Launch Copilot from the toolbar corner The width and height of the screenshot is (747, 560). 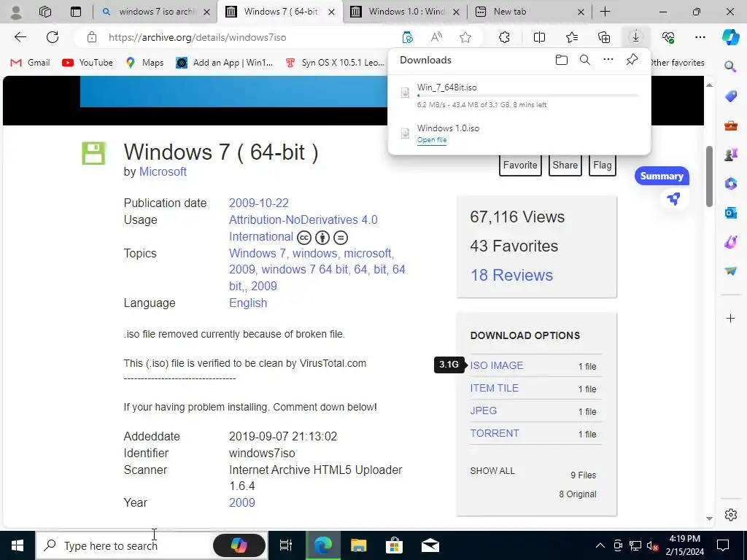tap(730, 37)
